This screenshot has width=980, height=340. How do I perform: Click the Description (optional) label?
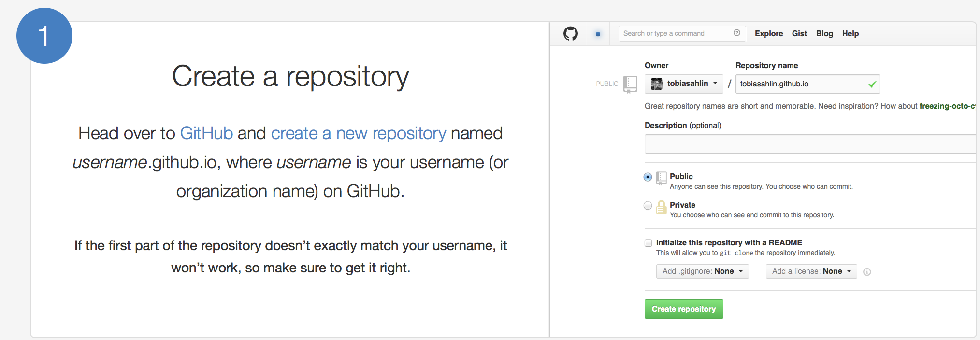[683, 126]
